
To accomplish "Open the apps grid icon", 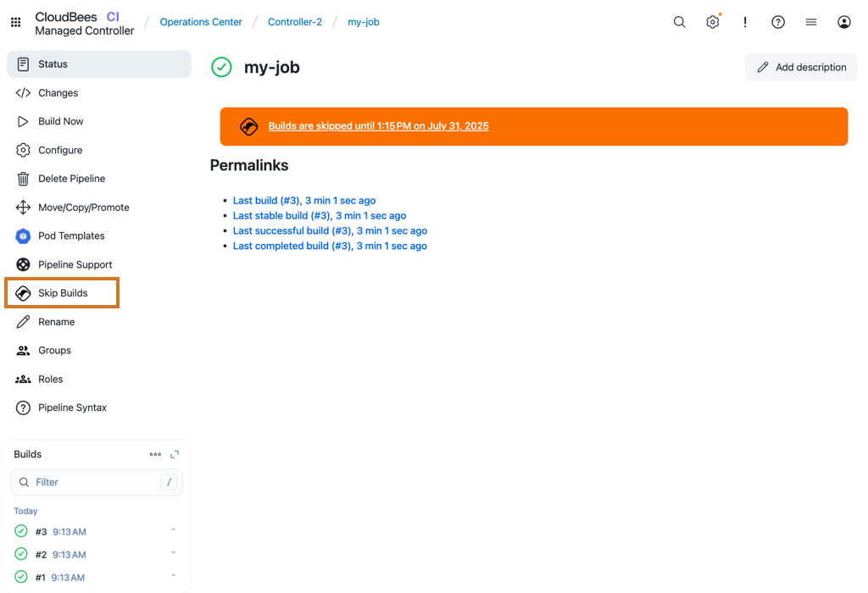I will coord(16,22).
